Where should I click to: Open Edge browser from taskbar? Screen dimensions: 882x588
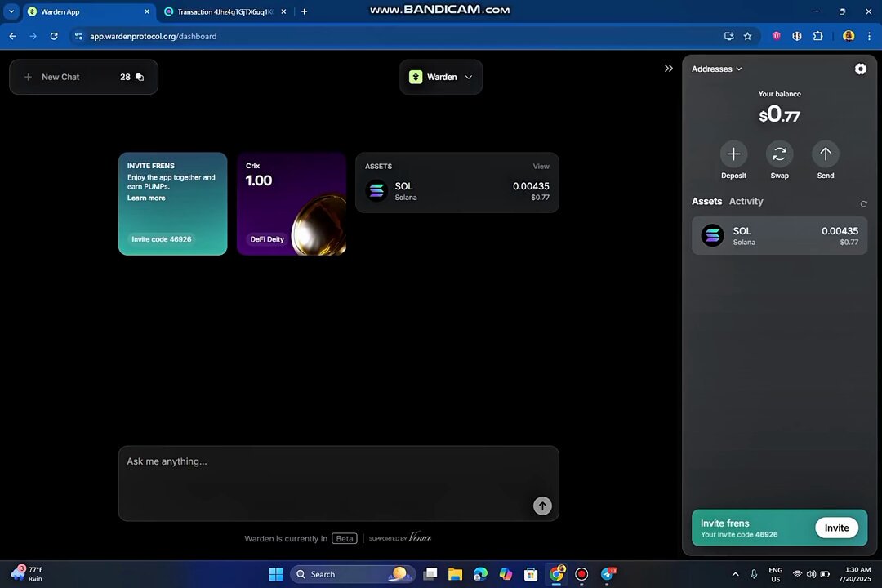click(x=480, y=574)
